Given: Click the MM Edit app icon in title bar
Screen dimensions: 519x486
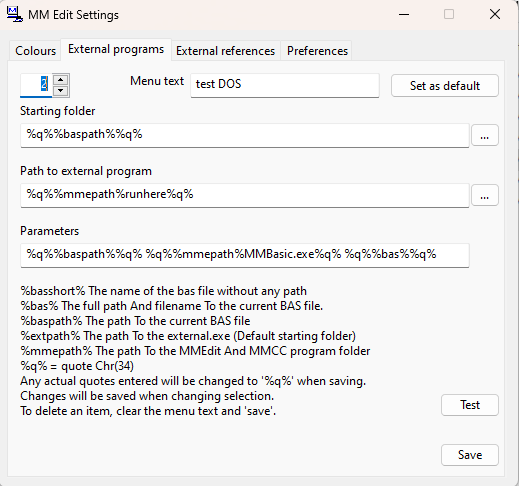Looking at the screenshot, I should click(x=15, y=15).
